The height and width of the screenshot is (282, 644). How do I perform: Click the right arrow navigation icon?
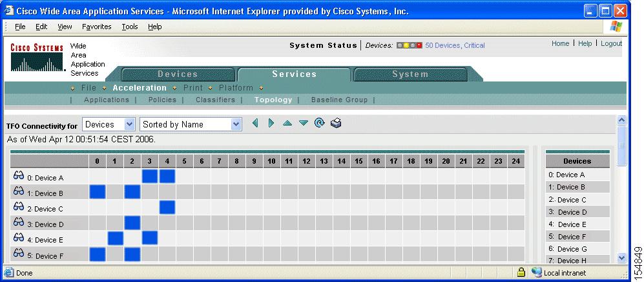[271, 123]
